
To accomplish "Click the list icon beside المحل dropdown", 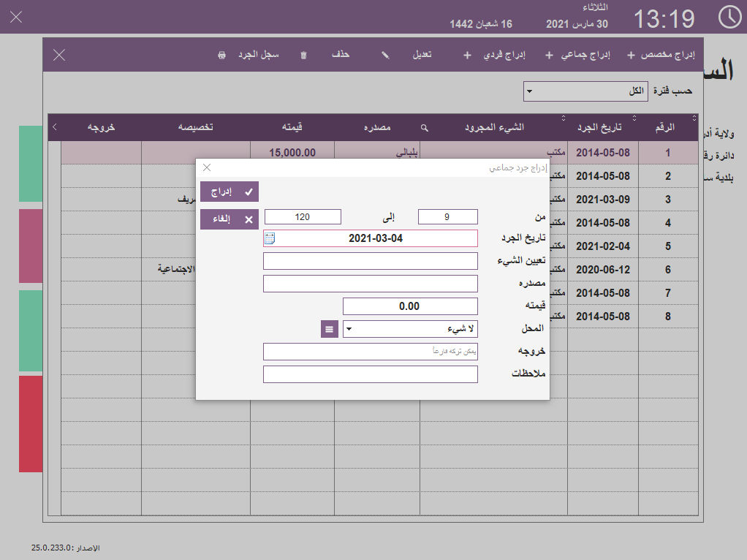I will [x=329, y=329].
